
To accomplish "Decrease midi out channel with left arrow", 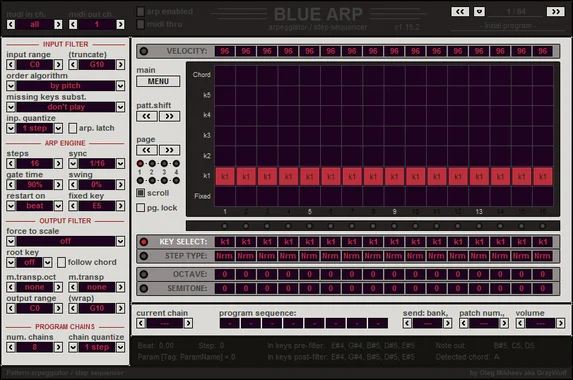I will tap(73, 24).
